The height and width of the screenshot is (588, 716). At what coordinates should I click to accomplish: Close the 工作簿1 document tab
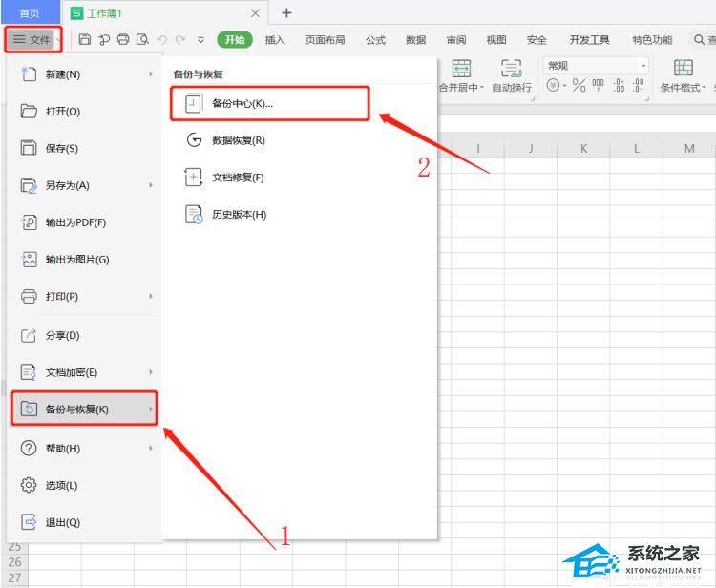255,13
